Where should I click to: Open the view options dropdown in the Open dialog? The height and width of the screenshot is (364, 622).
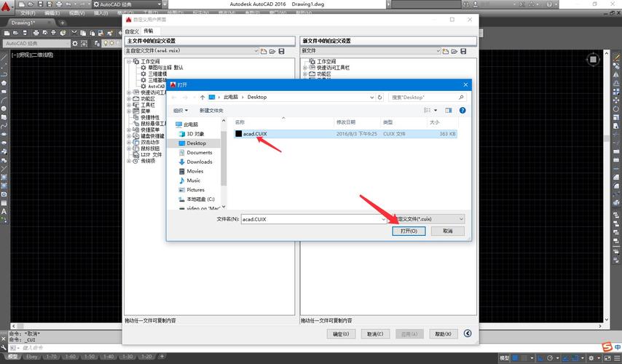click(x=435, y=110)
